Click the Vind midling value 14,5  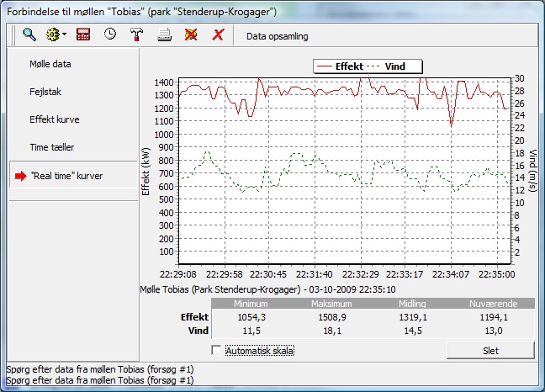tap(413, 331)
